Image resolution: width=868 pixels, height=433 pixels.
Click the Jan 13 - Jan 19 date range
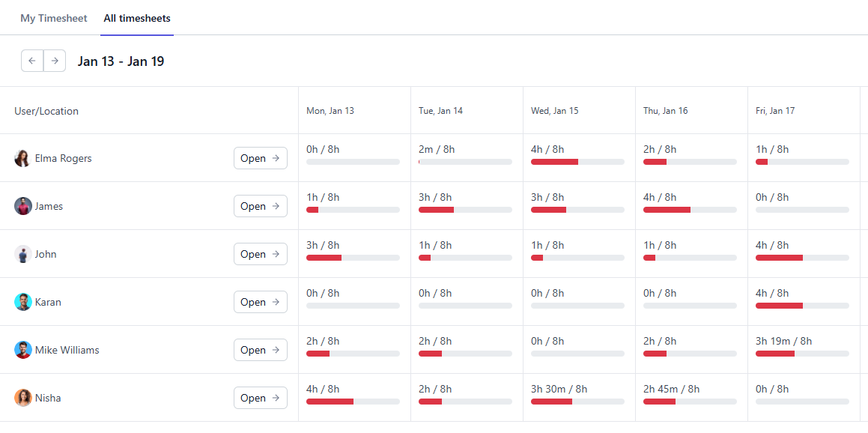(121, 61)
